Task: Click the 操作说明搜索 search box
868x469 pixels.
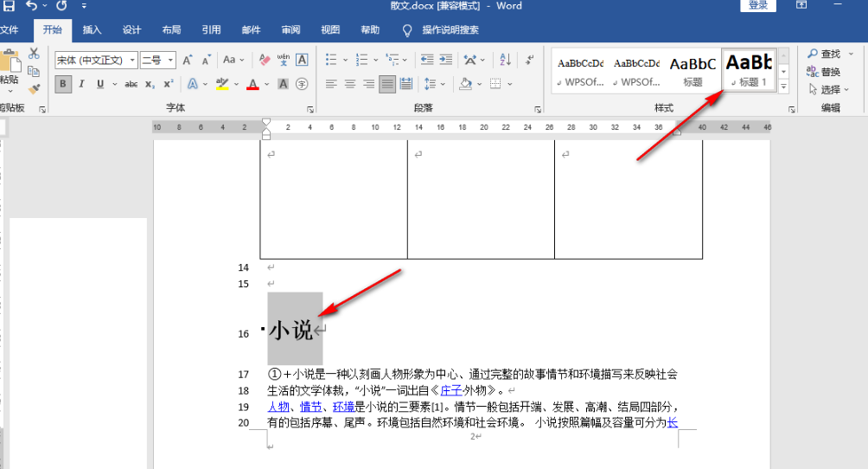Action: point(450,30)
